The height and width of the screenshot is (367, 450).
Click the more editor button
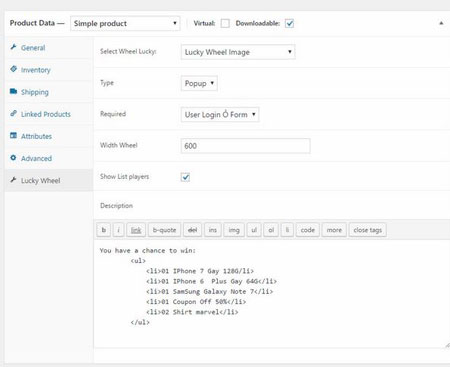[x=334, y=230]
